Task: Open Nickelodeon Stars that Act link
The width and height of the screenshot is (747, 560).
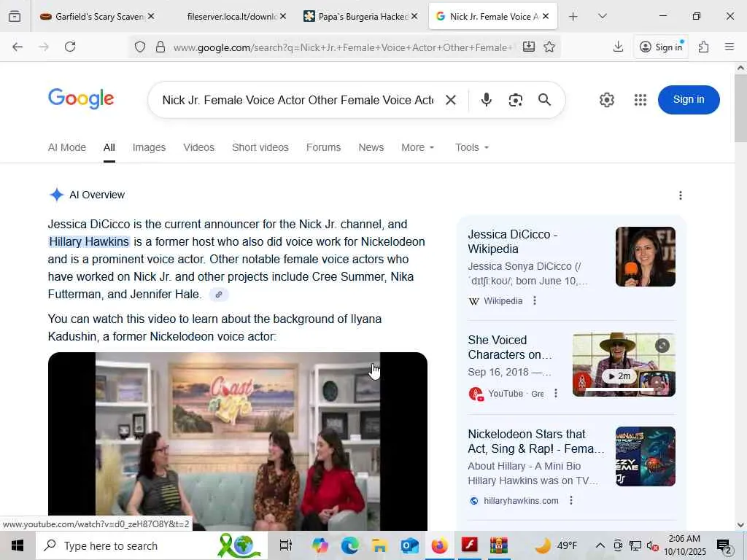Action: (x=536, y=441)
